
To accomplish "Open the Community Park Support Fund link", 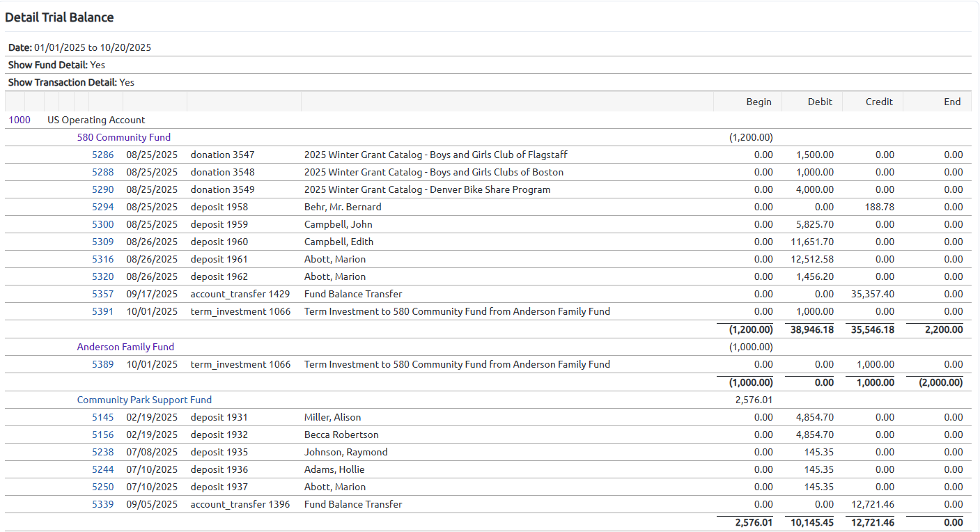I will click(144, 400).
